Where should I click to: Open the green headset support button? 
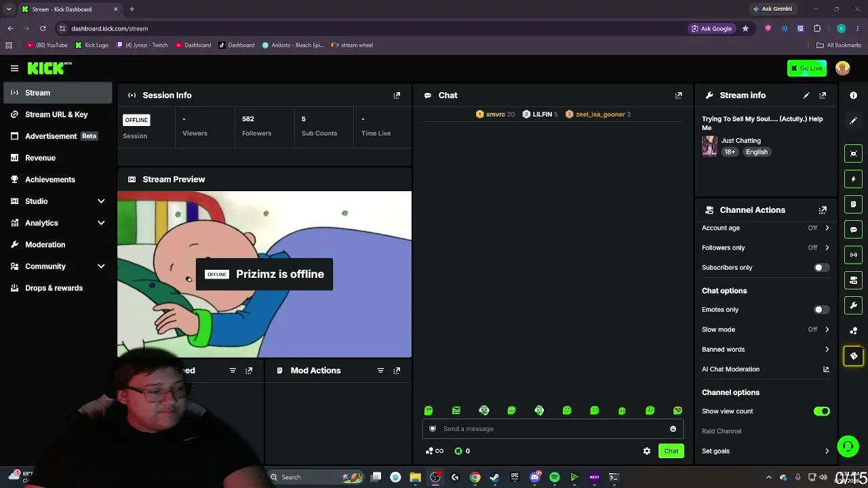click(x=848, y=446)
